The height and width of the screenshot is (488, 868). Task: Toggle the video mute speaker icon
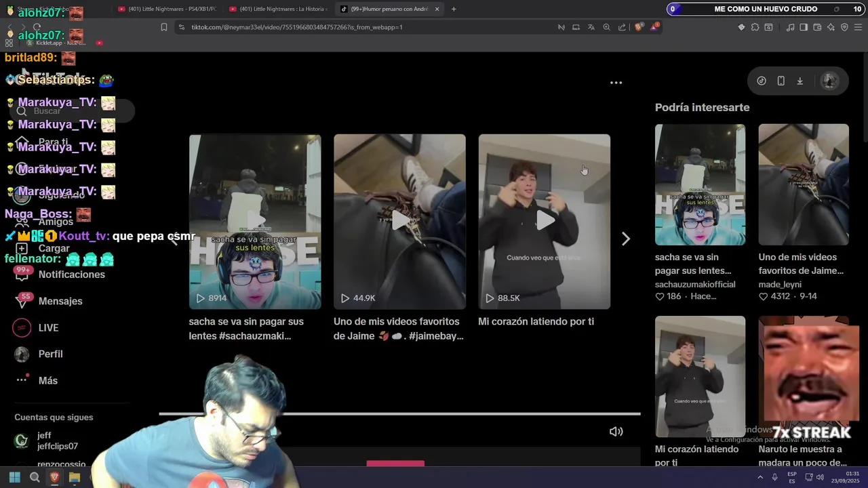coord(616,431)
